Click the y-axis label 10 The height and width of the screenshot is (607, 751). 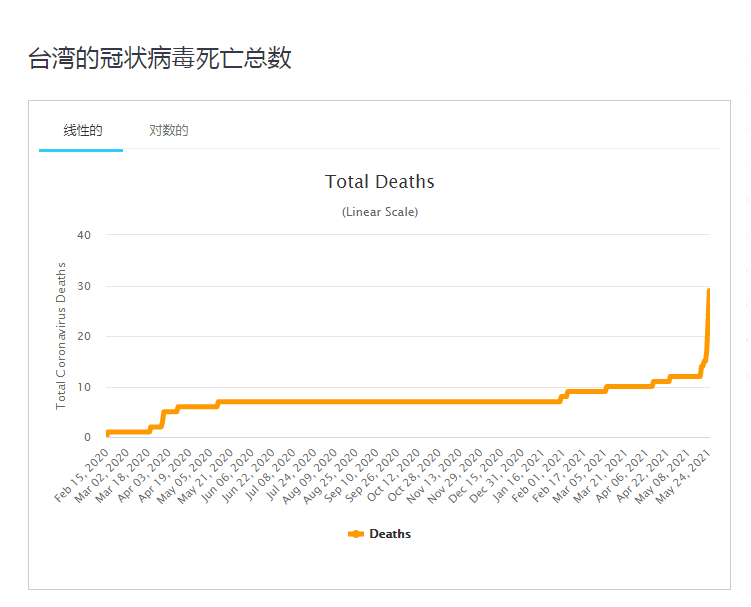point(84,387)
